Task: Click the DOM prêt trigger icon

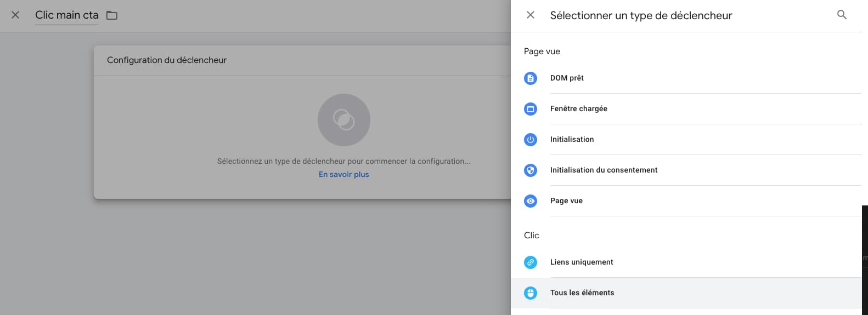Action: click(531, 78)
